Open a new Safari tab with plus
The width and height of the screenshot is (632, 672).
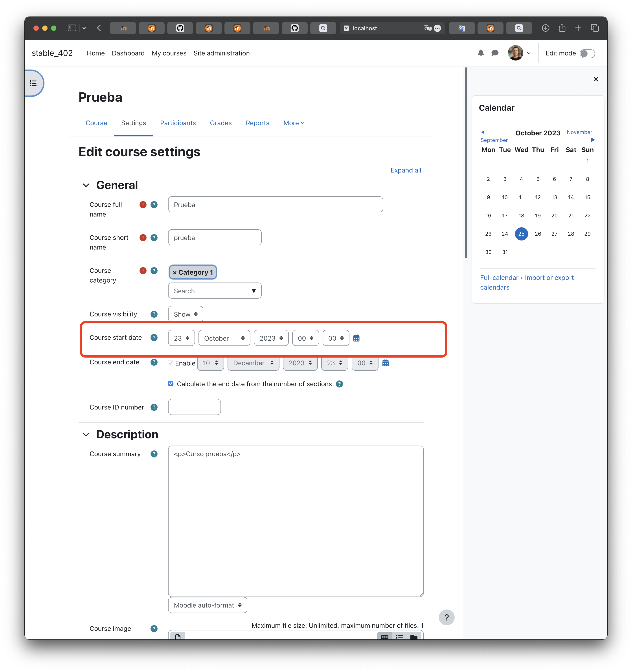[578, 28]
